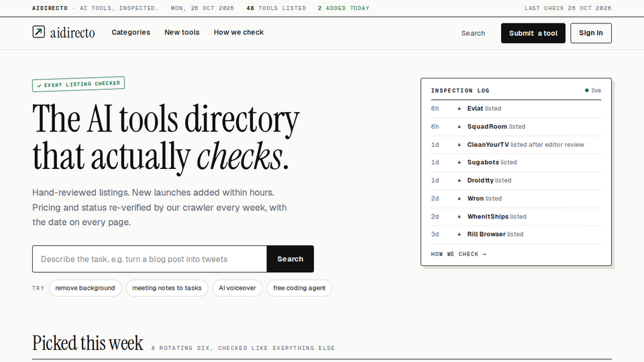Focus the describe-the-task search field
644x362 pixels.
click(x=150, y=259)
